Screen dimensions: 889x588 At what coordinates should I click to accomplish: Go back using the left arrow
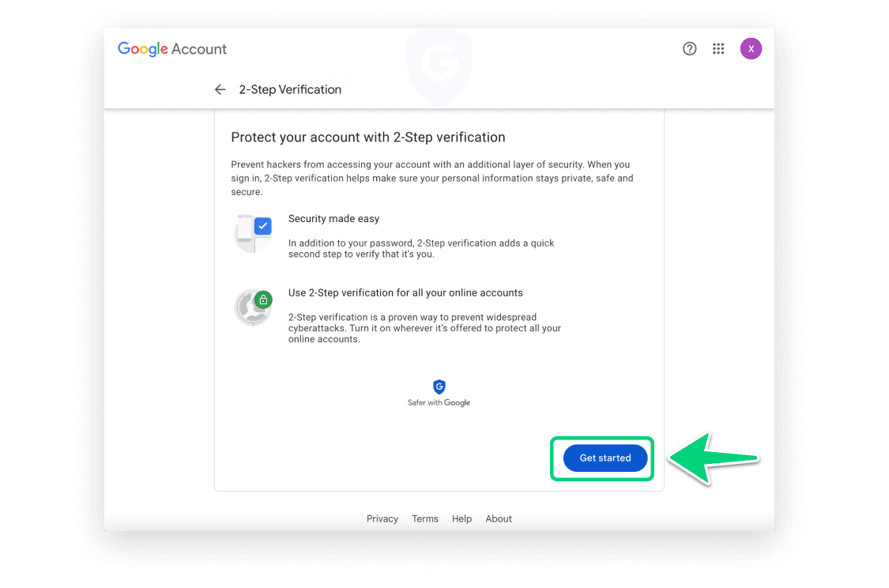(220, 89)
